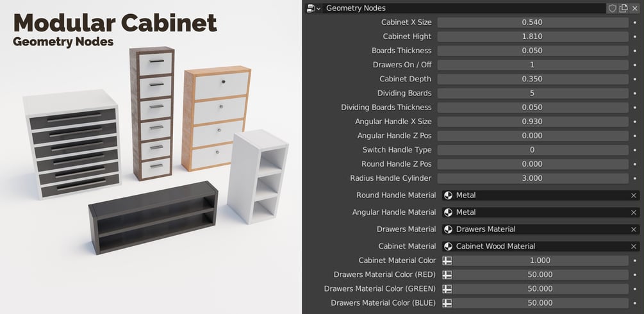Click the Cabinet Hight value field

[533, 37]
